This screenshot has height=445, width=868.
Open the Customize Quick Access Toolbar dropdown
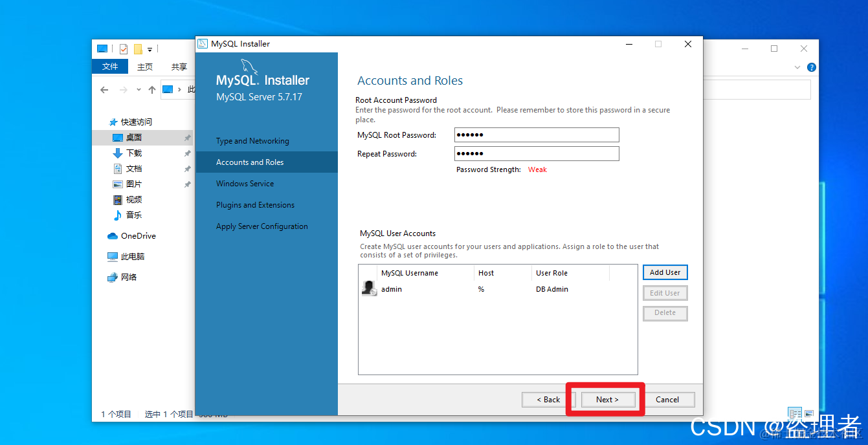pos(150,49)
